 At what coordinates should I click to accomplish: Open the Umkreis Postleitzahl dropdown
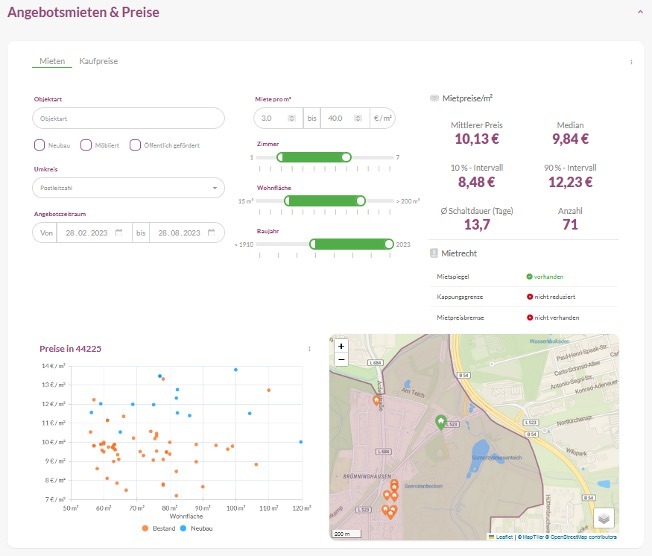pos(128,188)
